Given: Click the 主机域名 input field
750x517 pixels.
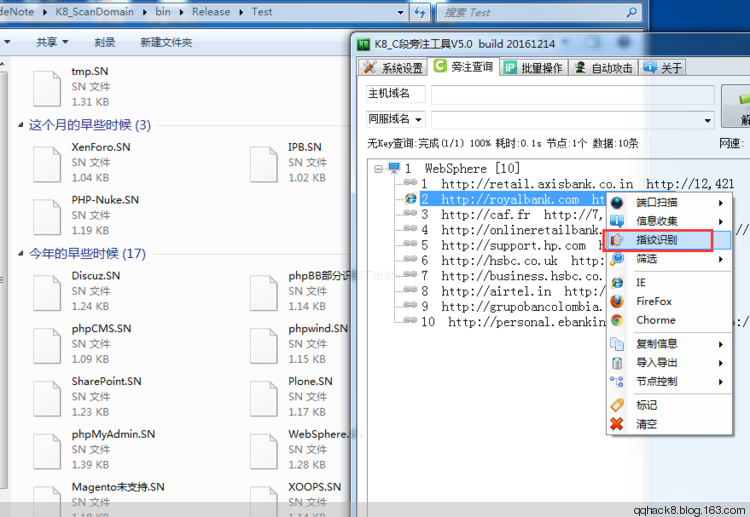Looking at the screenshot, I should point(573,94).
